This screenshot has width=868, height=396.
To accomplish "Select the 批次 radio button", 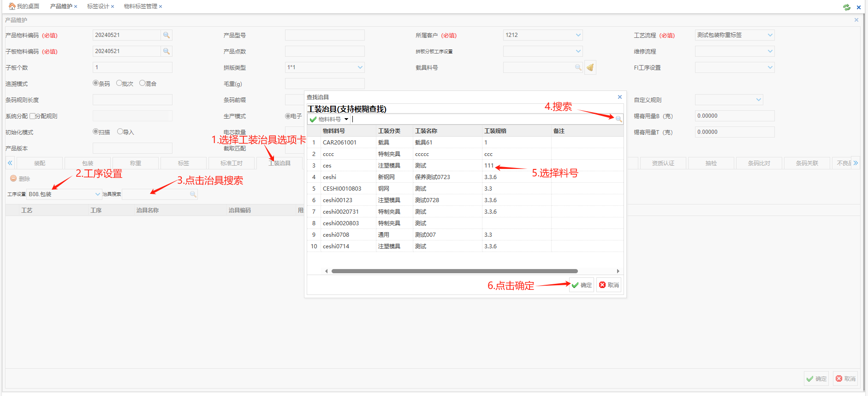I will click(x=119, y=83).
